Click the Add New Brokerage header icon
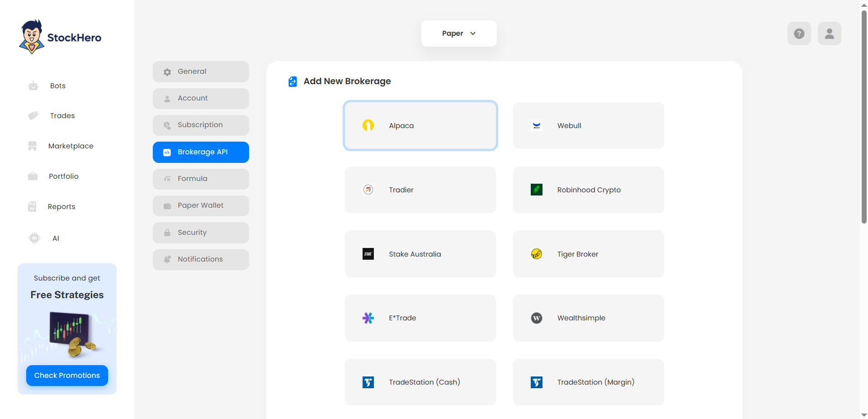 (x=293, y=81)
